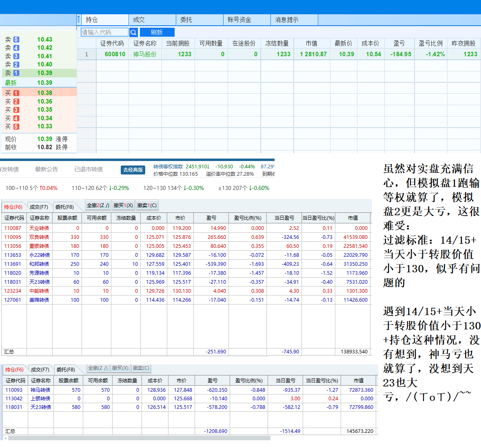Click the panel grip handle left of 持仓 tab
The image size is (481, 448).
click(x=79, y=20)
